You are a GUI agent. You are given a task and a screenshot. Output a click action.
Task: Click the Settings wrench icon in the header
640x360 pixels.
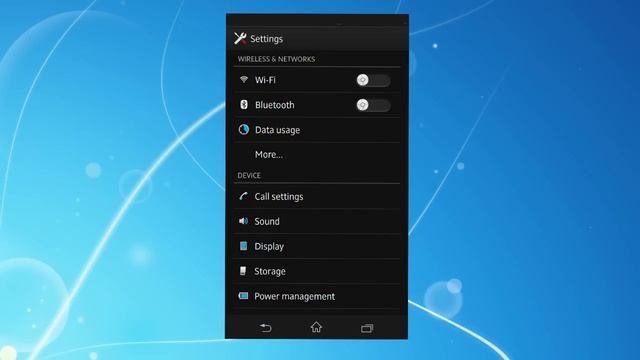240,38
